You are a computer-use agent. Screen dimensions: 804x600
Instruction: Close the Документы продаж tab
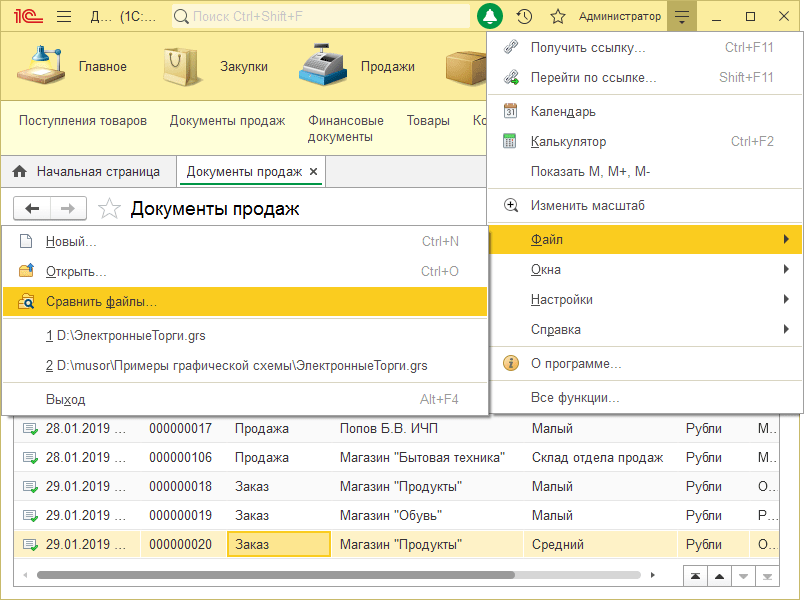click(x=314, y=171)
